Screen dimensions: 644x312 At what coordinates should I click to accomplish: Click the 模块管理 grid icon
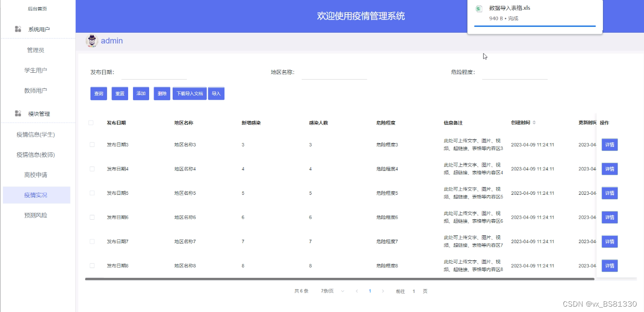point(18,114)
